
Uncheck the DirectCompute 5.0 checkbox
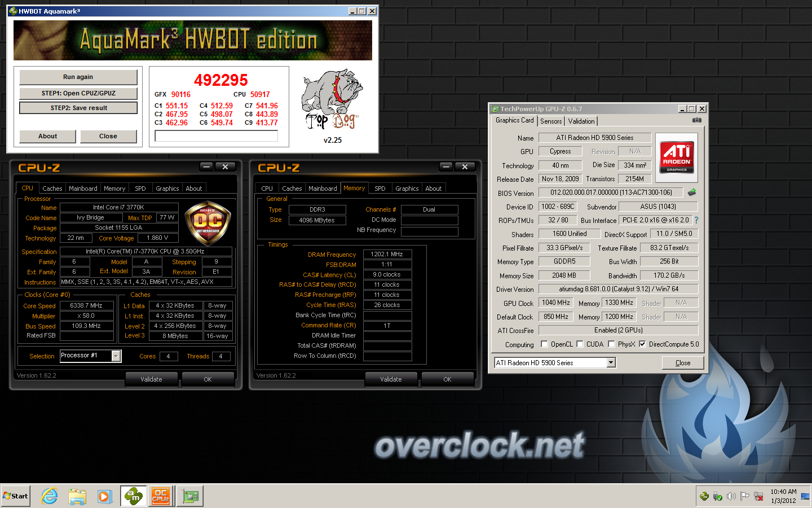pos(642,344)
